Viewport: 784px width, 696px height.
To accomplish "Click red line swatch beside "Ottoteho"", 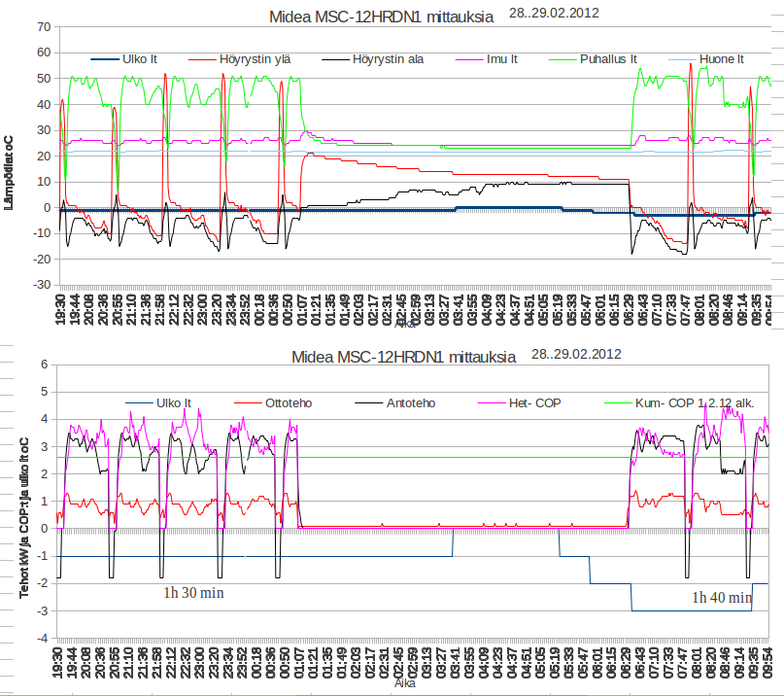I will coord(248,402).
